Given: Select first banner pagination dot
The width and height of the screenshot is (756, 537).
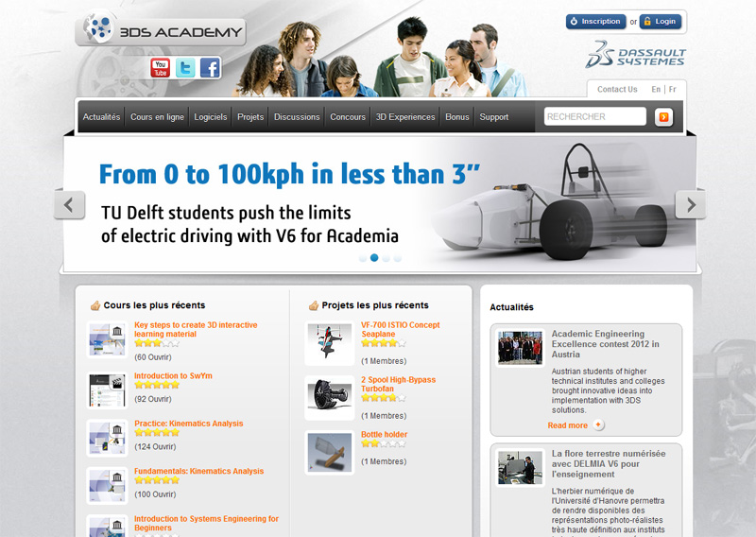Looking at the screenshot, I should (x=363, y=258).
